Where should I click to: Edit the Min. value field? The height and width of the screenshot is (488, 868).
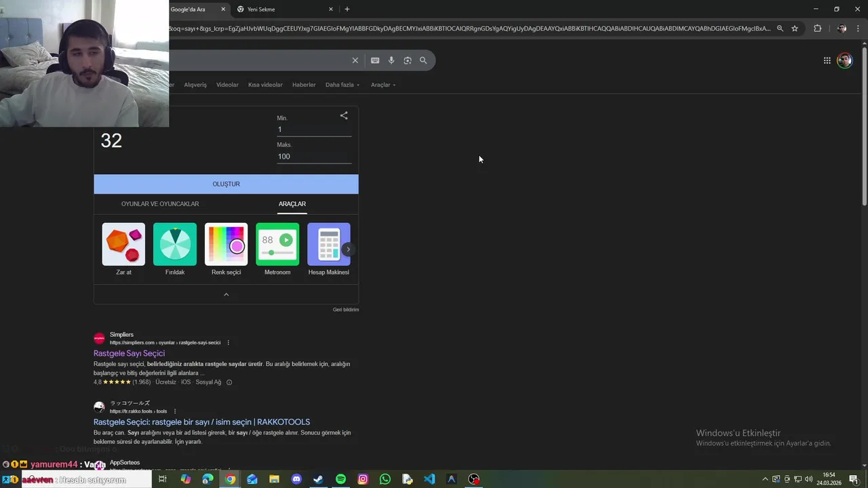314,129
